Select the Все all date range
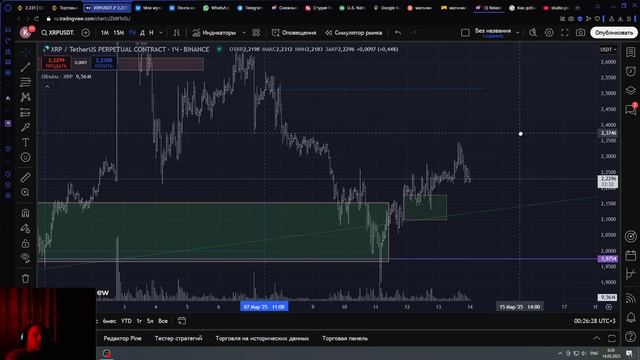Image resolution: width=640 pixels, height=360 pixels. (x=163, y=321)
